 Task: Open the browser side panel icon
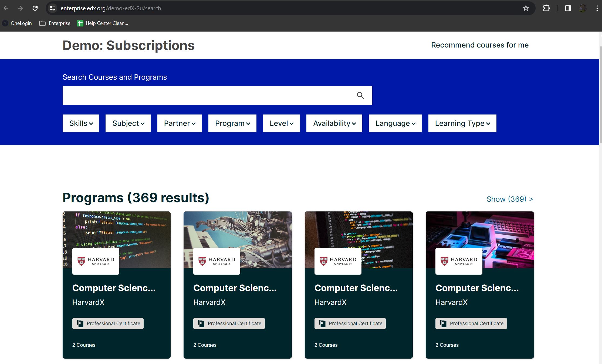tap(568, 8)
